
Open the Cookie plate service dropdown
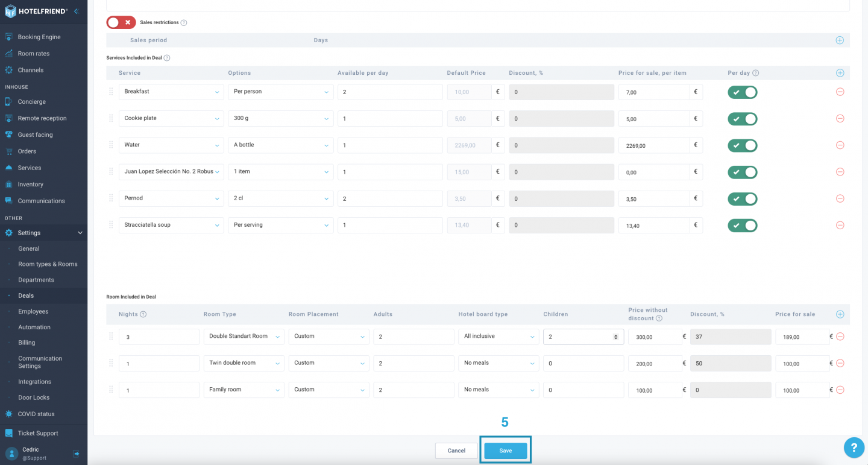pos(171,118)
